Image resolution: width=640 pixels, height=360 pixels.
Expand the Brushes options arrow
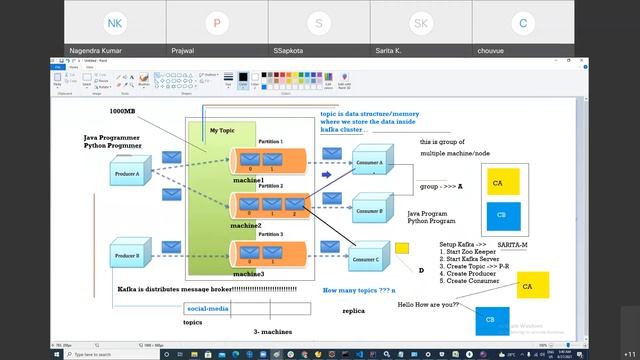pos(144,86)
